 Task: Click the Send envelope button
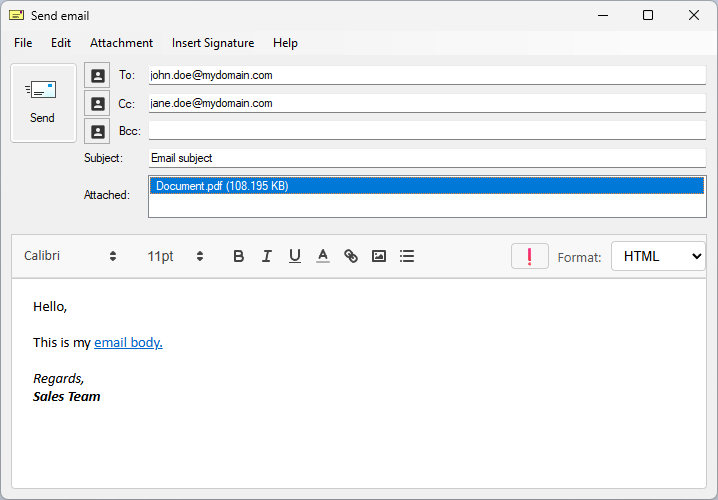click(43, 103)
